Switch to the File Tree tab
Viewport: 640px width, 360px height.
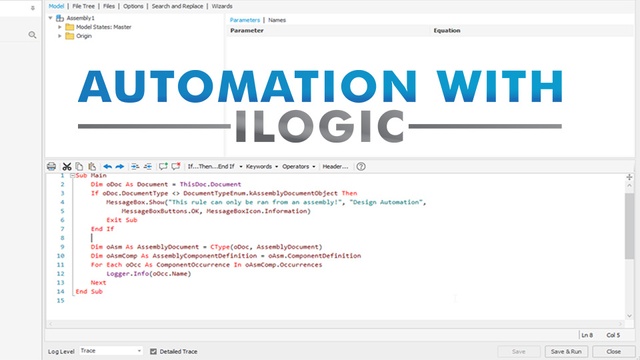point(83,6)
